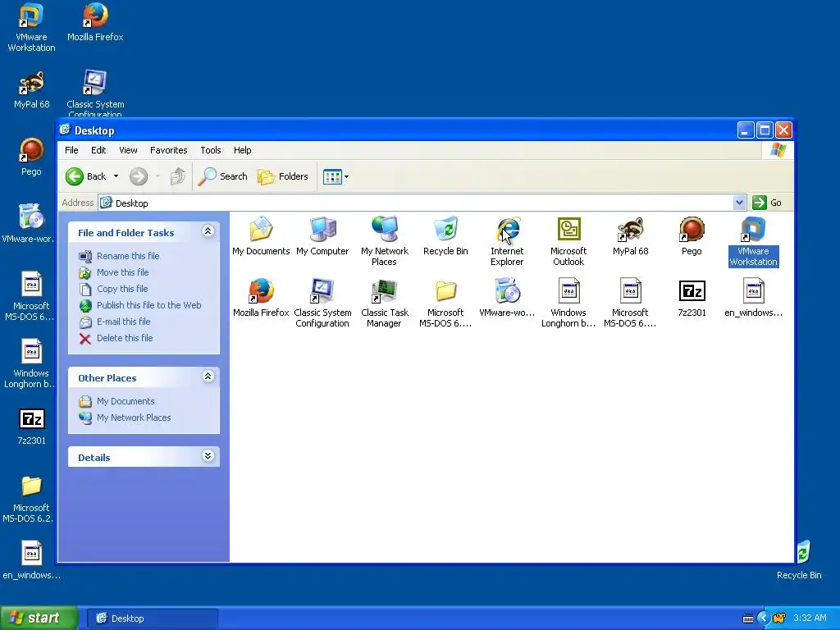840x630 pixels.
Task: Click the clock in system tray
Action: coord(810,619)
